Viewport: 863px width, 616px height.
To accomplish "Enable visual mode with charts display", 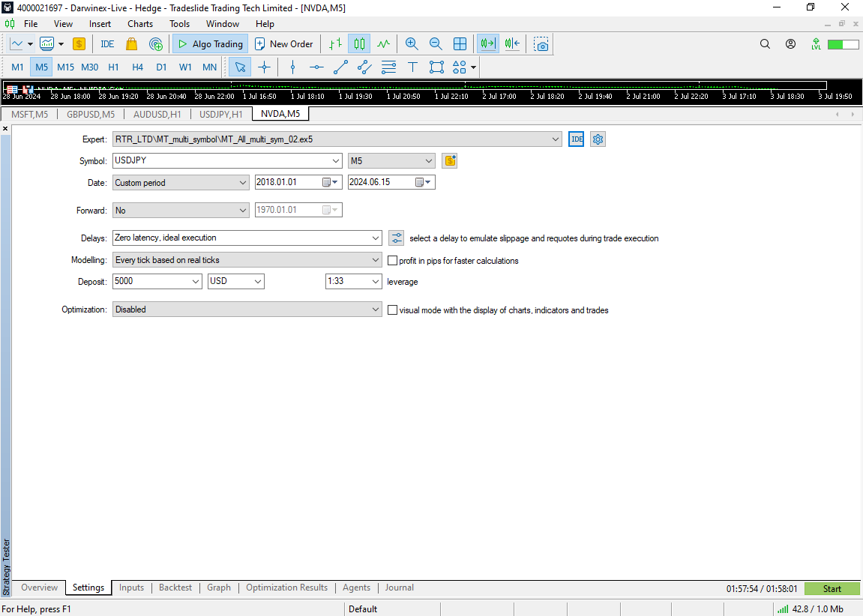I will click(392, 310).
